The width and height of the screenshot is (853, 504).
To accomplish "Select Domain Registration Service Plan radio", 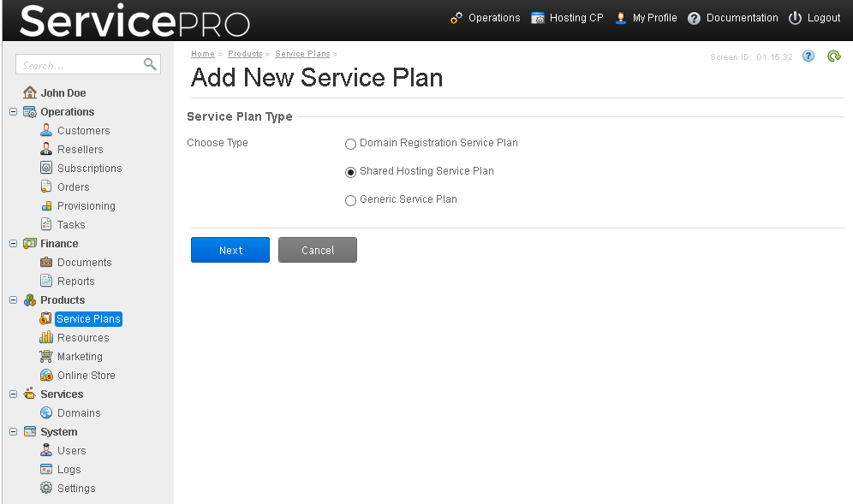I will [x=350, y=144].
